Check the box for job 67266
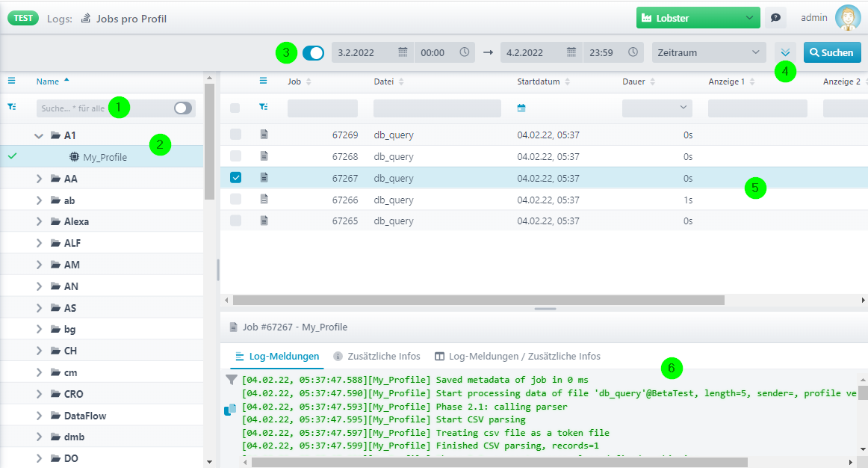This screenshot has height=468, width=868. (x=235, y=199)
